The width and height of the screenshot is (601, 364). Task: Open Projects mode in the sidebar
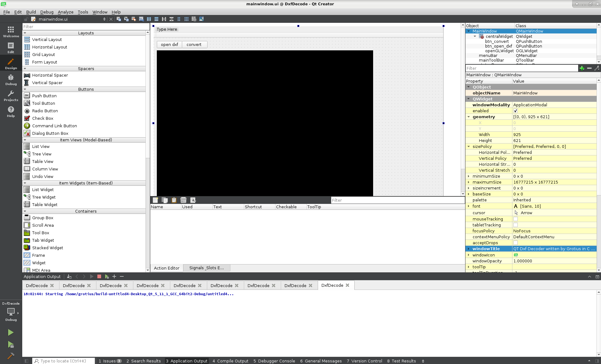pos(11,95)
